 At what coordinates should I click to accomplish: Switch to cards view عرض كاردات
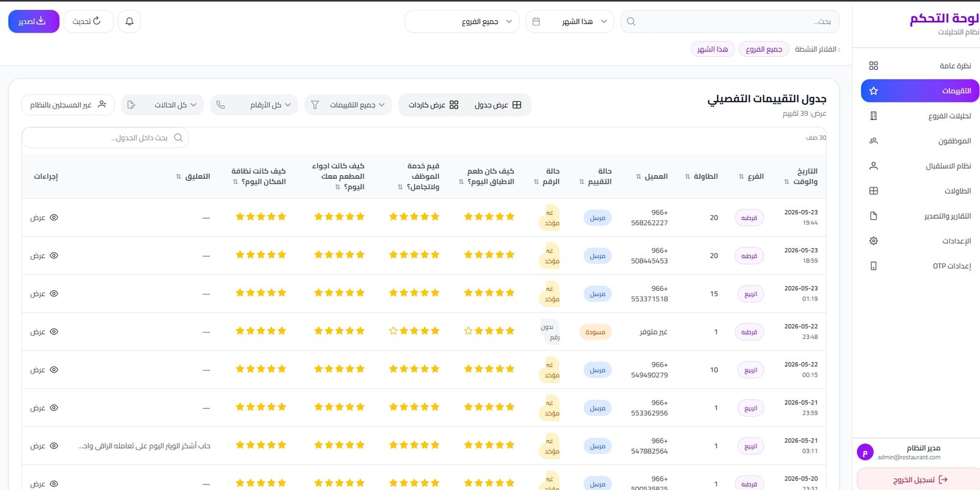point(434,105)
